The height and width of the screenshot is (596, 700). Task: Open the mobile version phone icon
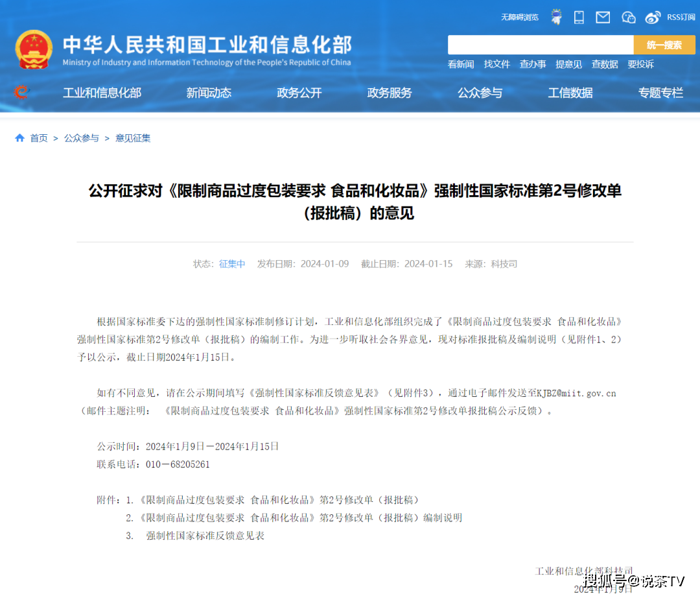(x=579, y=18)
